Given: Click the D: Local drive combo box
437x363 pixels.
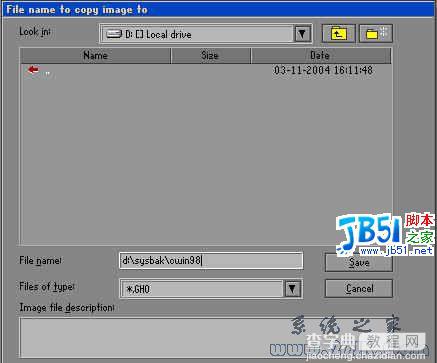Looking at the screenshot, I should (206, 34).
